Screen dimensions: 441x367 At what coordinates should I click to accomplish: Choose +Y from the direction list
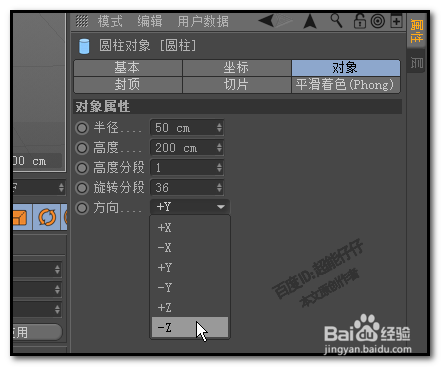[190, 268]
